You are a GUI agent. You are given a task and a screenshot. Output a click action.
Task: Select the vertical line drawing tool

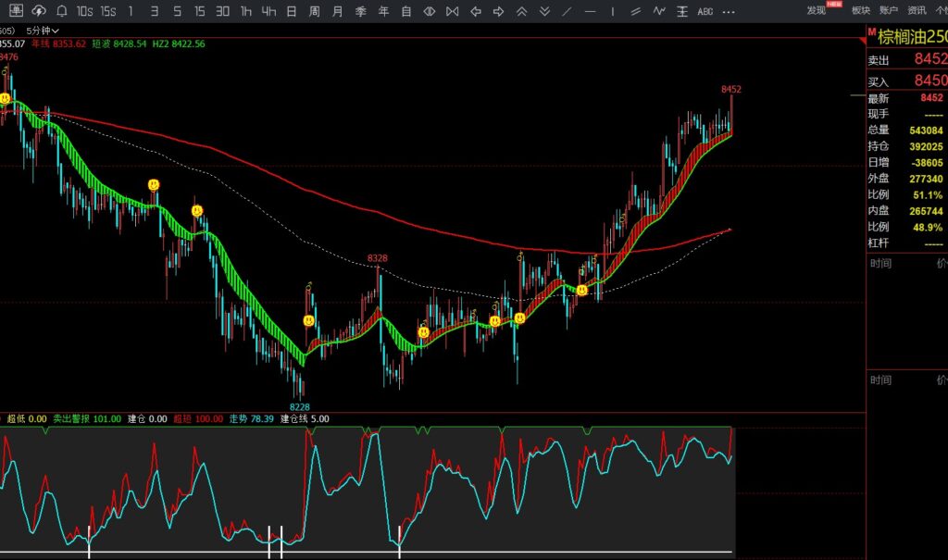613,11
